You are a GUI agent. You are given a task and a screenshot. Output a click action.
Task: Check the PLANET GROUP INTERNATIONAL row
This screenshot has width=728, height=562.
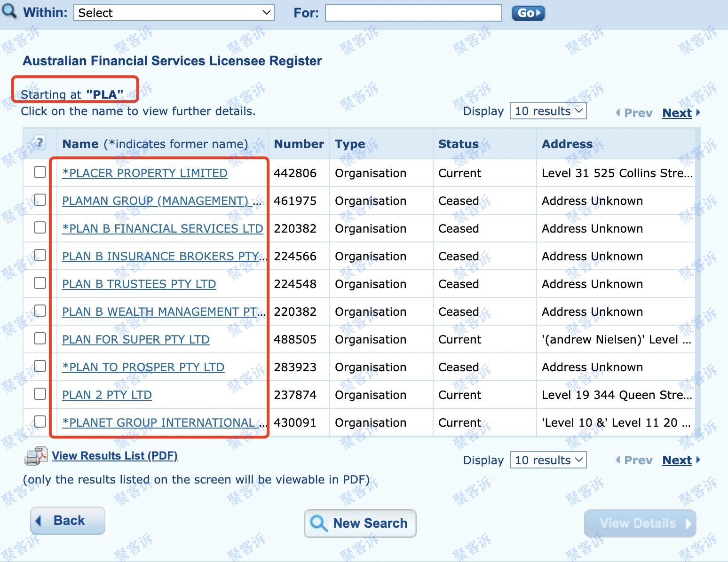40,422
